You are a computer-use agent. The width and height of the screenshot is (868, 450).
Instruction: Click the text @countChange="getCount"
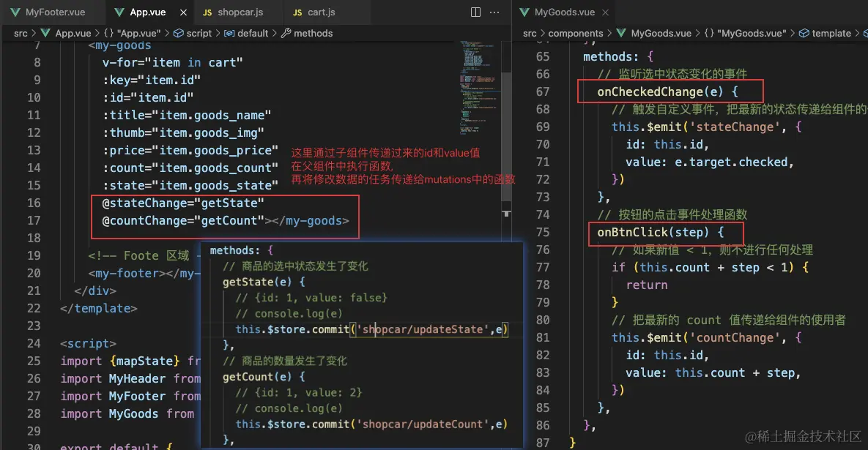pyautogui.click(x=183, y=220)
